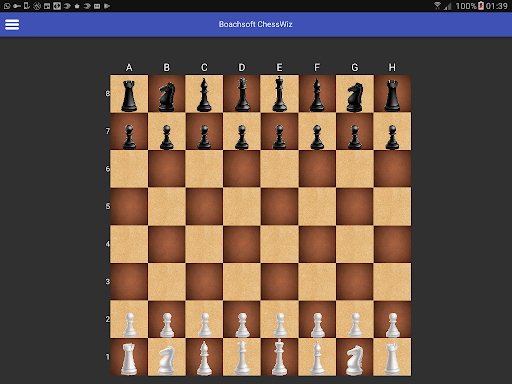Click the battery icon in status bar
The height and width of the screenshot is (384, 512).
[481, 6]
